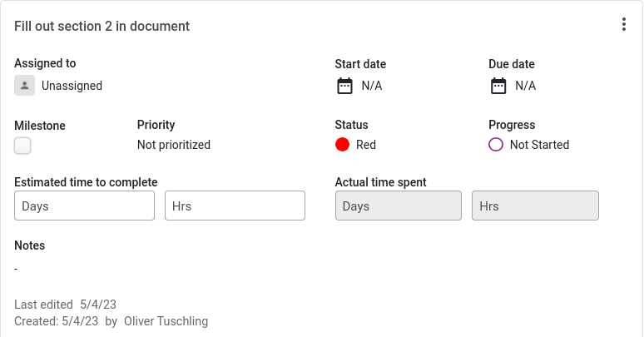The width and height of the screenshot is (644, 337).
Task: Click creator name Oliver Tuschling
Action: (166, 321)
